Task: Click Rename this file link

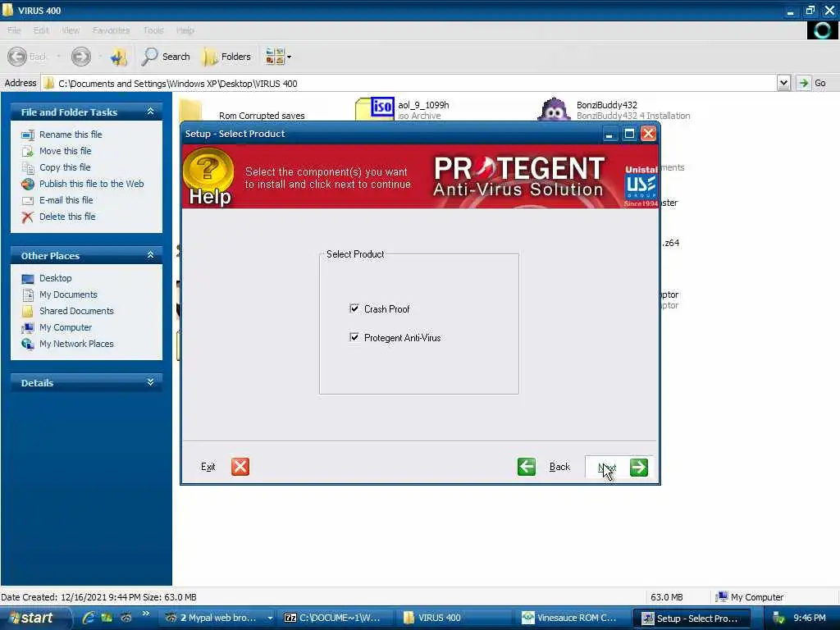Action: pos(71,135)
